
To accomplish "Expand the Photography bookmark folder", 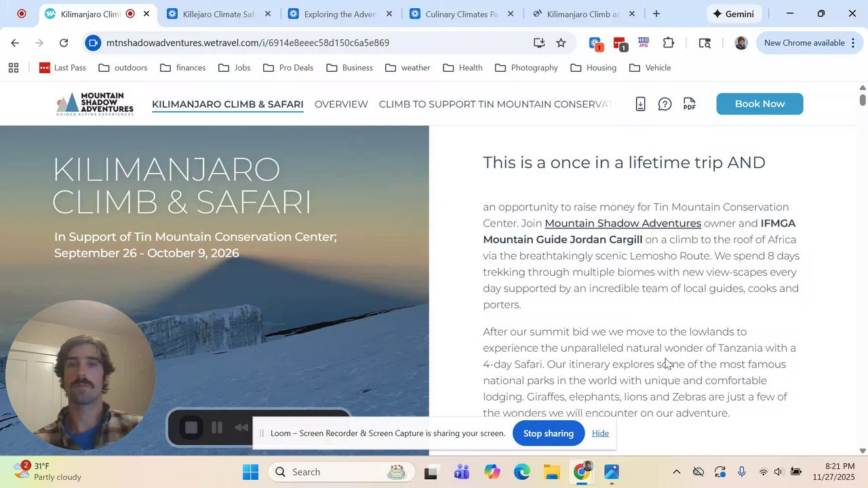I will (x=527, y=68).
